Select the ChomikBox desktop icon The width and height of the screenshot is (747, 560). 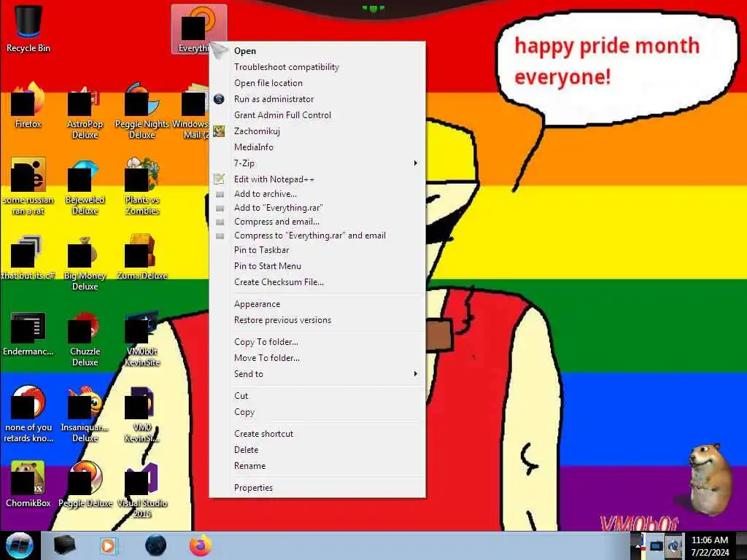click(28, 484)
